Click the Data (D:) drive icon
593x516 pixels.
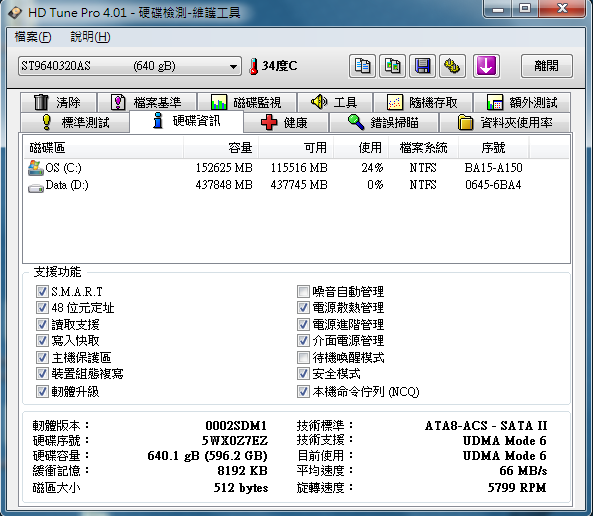click(x=36, y=187)
